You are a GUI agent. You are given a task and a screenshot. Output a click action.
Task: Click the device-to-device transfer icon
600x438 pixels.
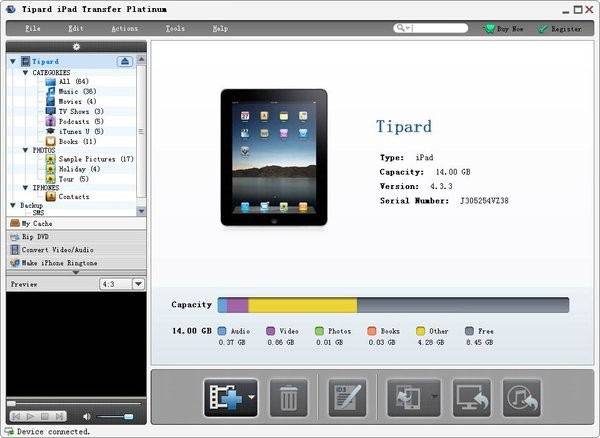pyautogui.click(x=408, y=397)
